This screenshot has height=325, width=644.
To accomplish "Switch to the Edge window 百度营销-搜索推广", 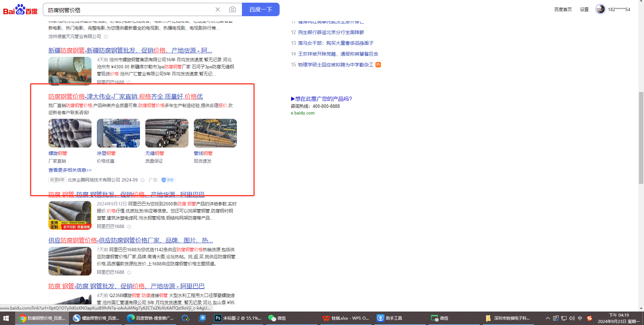I will [x=150, y=318].
